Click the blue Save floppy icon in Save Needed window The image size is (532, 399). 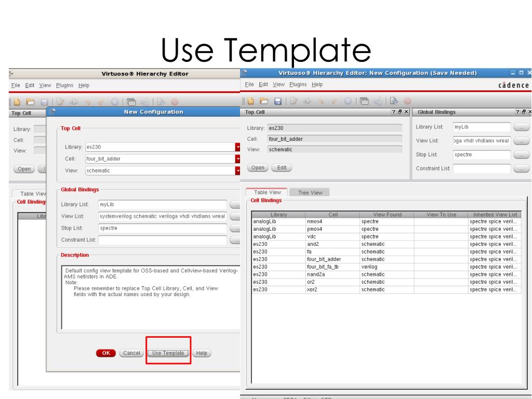(278, 101)
